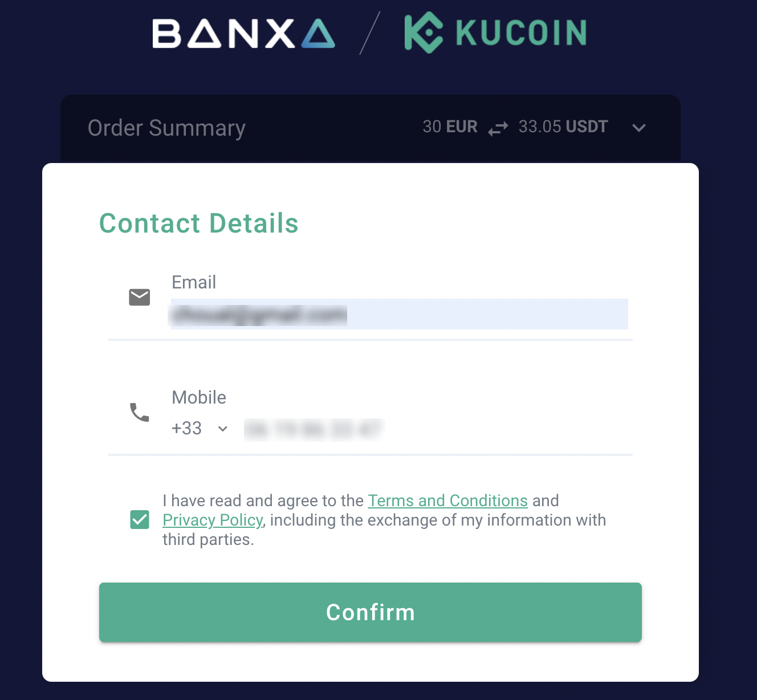This screenshot has width=757, height=700.
Task: Click the EUR to USDT swap arrows icon
Action: (498, 128)
